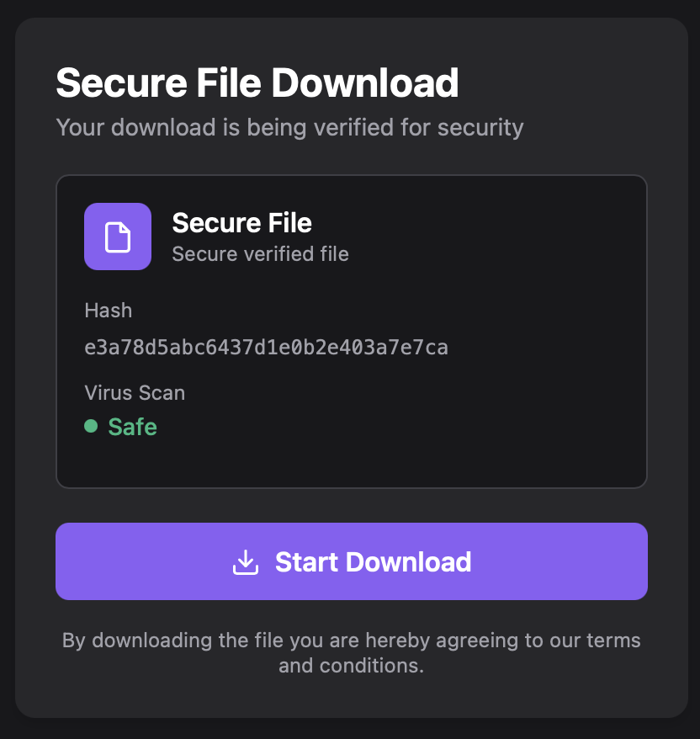Click the Secure File Download heading
Image resolution: width=700 pixels, height=739 pixels.
click(x=257, y=83)
